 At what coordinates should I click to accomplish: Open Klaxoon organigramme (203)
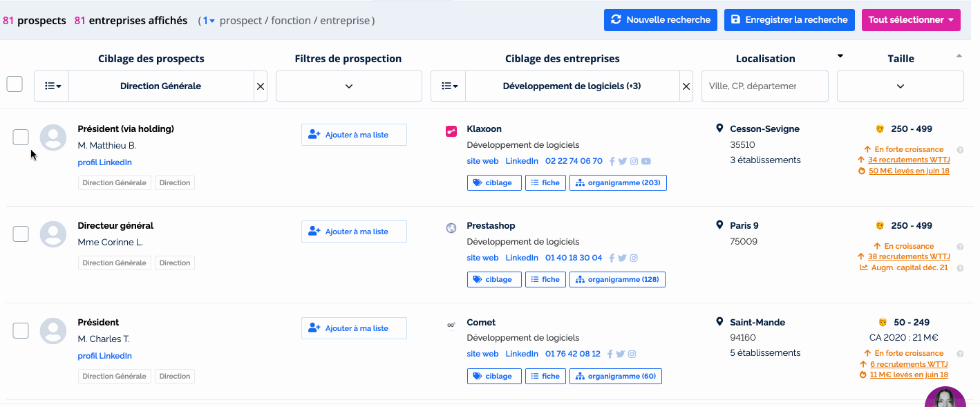pyautogui.click(x=618, y=183)
